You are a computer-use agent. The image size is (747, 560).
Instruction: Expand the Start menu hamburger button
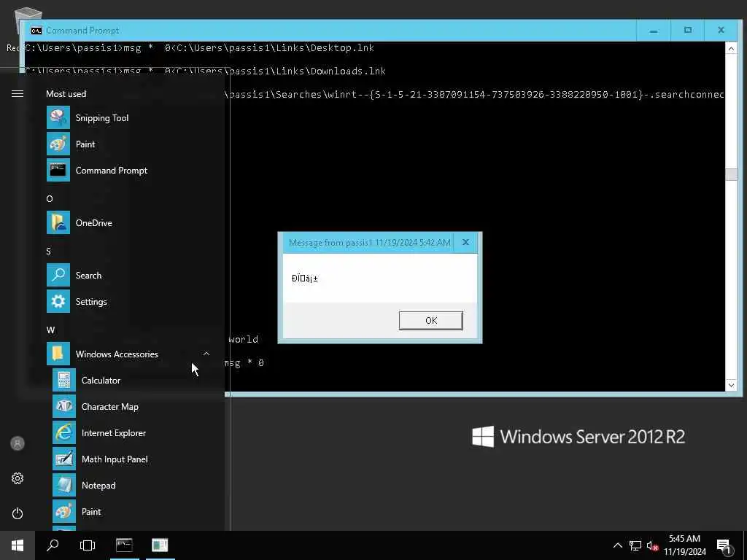tap(18, 94)
